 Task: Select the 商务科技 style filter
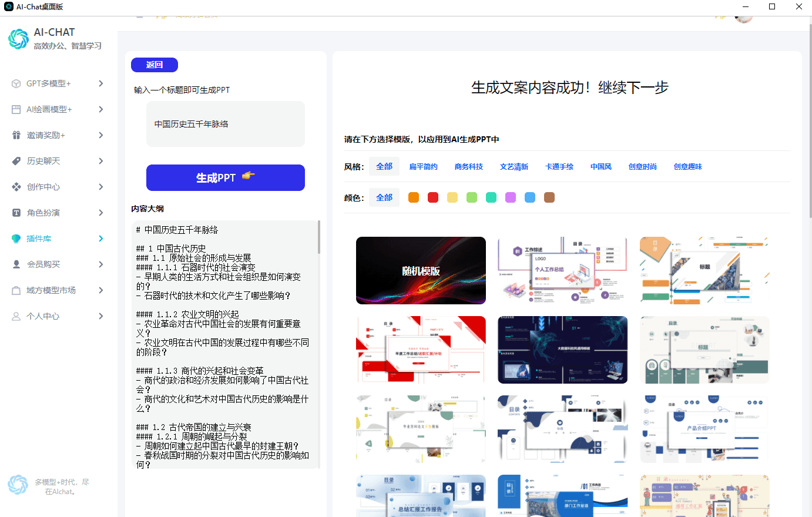pos(469,167)
